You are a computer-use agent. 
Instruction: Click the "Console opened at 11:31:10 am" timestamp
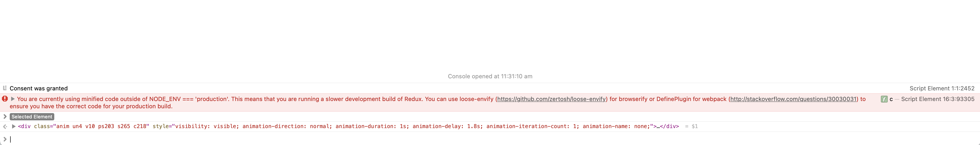click(490, 76)
